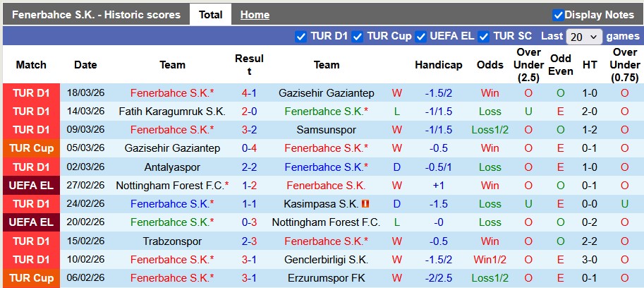Uncheck the TUR SC filter checkbox
Viewport: 644px width, 288px height.
(x=484, y=36)
